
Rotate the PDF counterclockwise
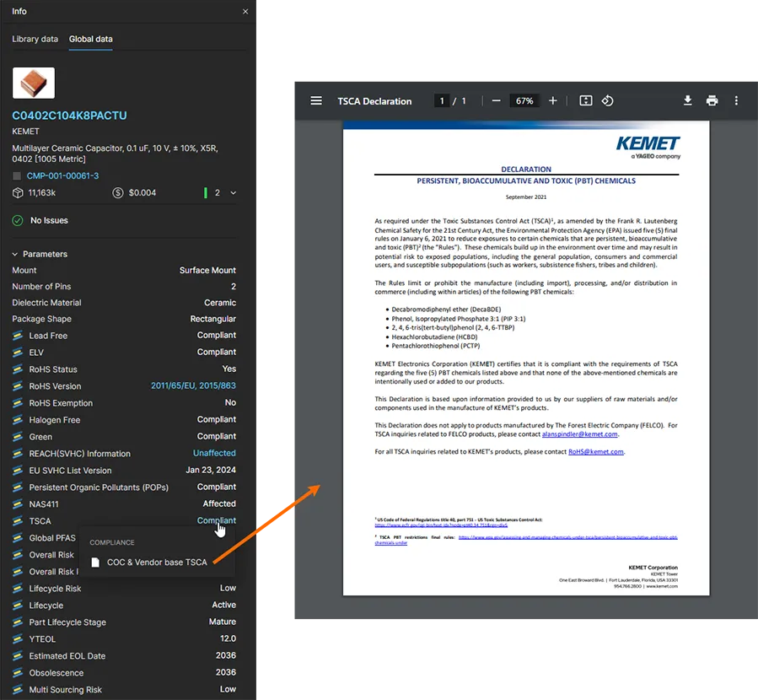click(x=607, y=100)
